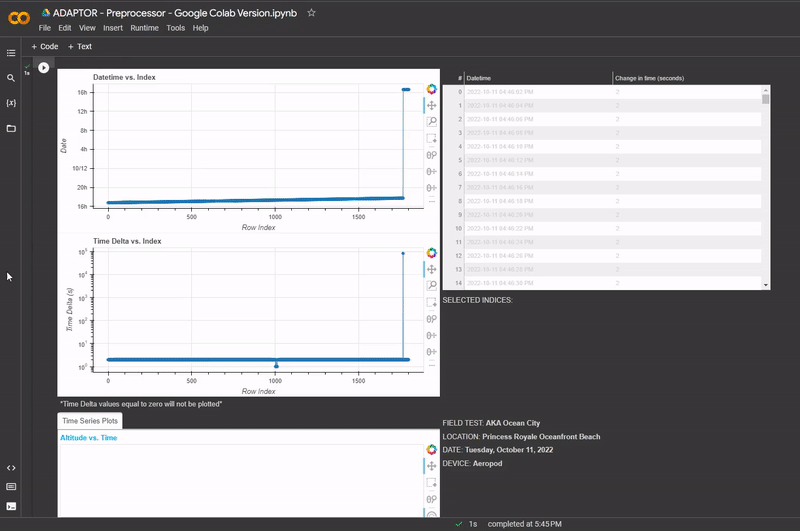Open the Runtime menu

click(x=144, y=28)
